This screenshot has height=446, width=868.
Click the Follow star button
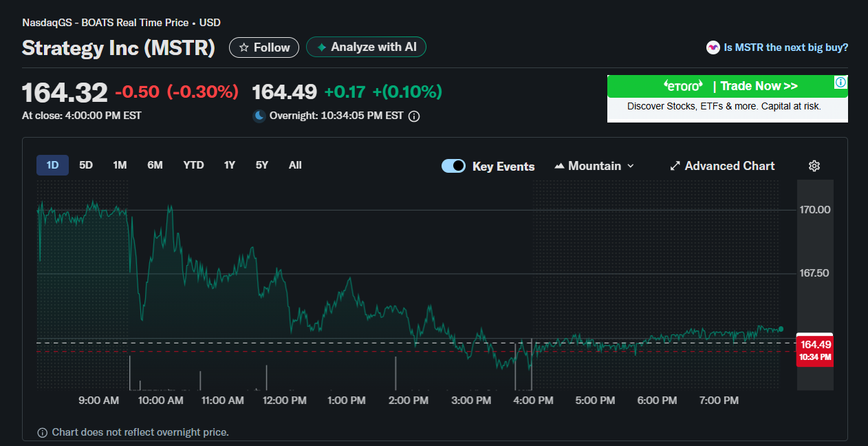[x=264, y=47]
